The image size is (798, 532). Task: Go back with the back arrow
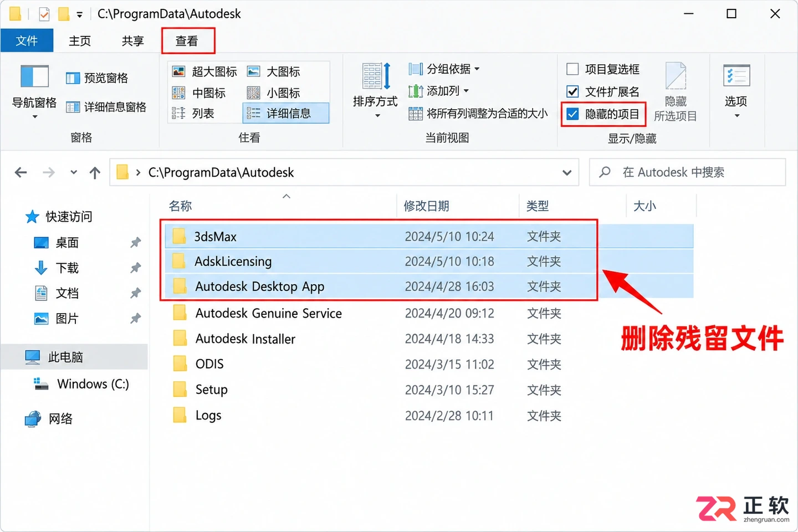21,172
